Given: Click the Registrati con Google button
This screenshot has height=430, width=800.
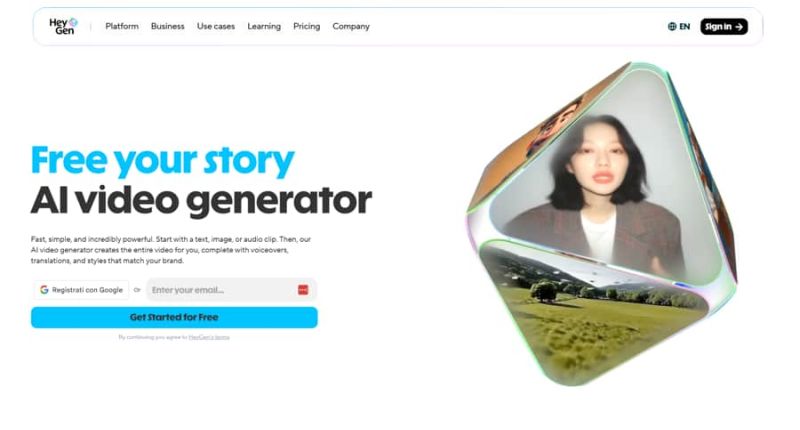Looking at the screenshot, I should pyautogui.click(x=81, y=290).
